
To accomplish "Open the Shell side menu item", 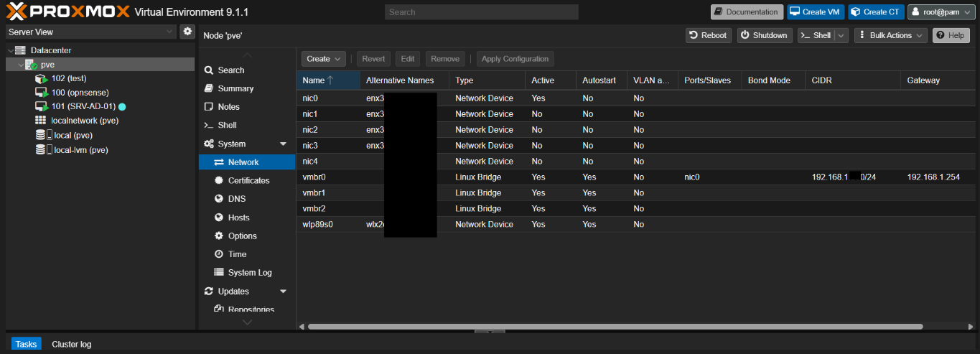I will 246,125.
